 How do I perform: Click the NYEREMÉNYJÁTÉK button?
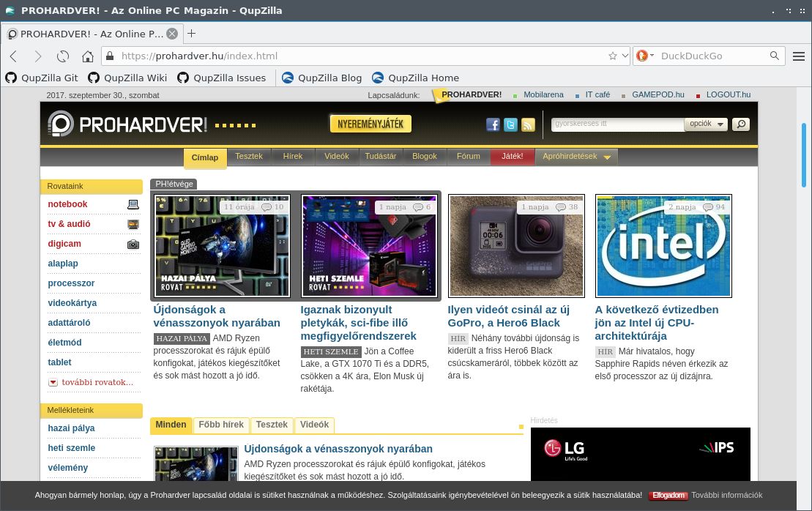pyautogui.click(x=370, y=124)
